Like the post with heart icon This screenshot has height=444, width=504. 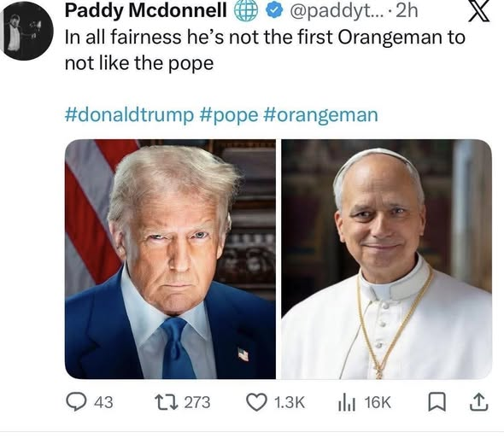pyautogui.click(x=256, y=402)
